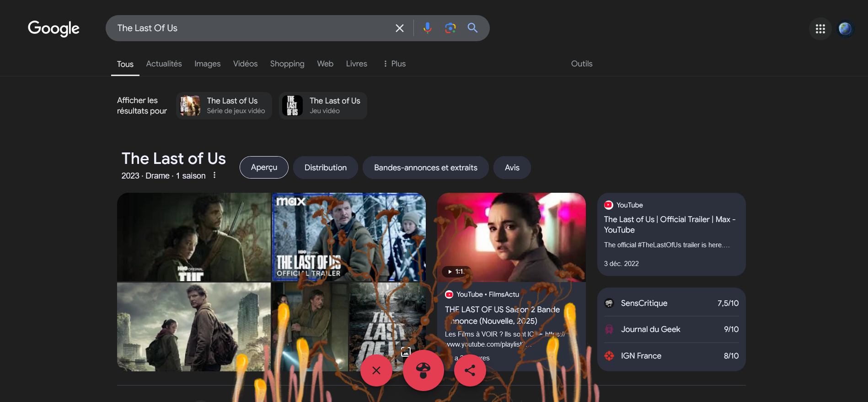
Task: Click the red mushroom easter egg button
Action: 423,370
